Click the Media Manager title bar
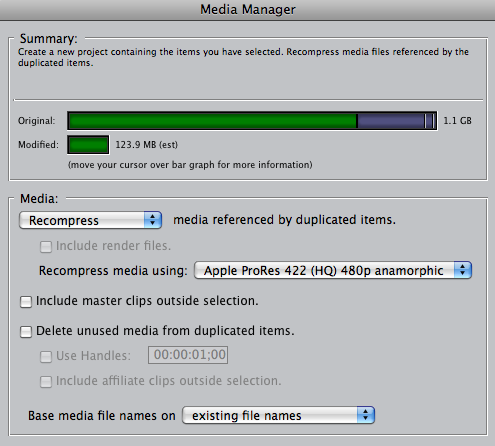 click(247, 10)
